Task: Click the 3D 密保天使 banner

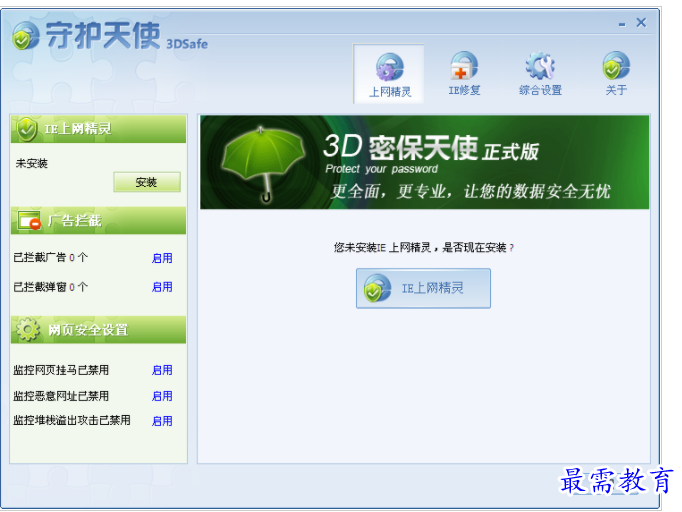Action: 425,162
